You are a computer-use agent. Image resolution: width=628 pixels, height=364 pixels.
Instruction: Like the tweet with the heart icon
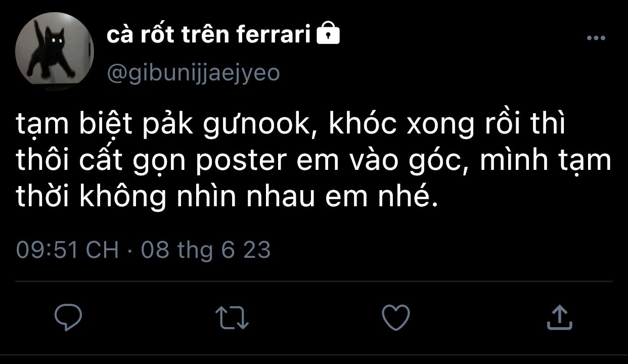coord(395,317)
